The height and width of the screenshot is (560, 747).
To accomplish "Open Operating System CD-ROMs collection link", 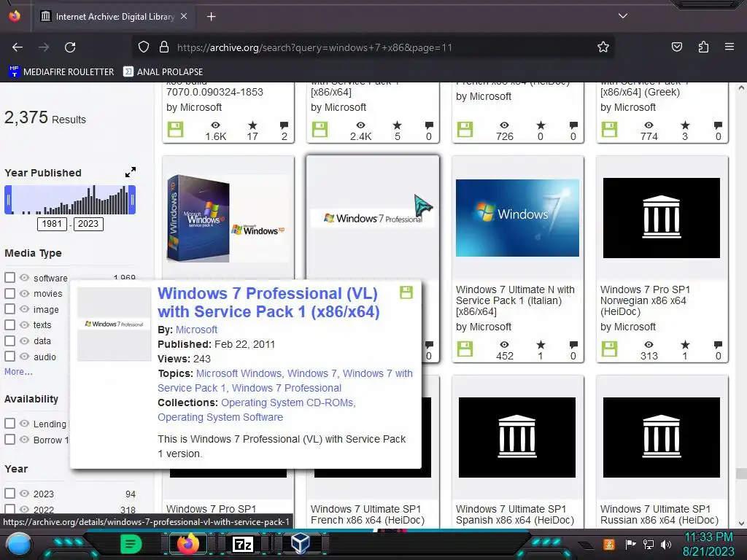I will click(x=288, y=402).
